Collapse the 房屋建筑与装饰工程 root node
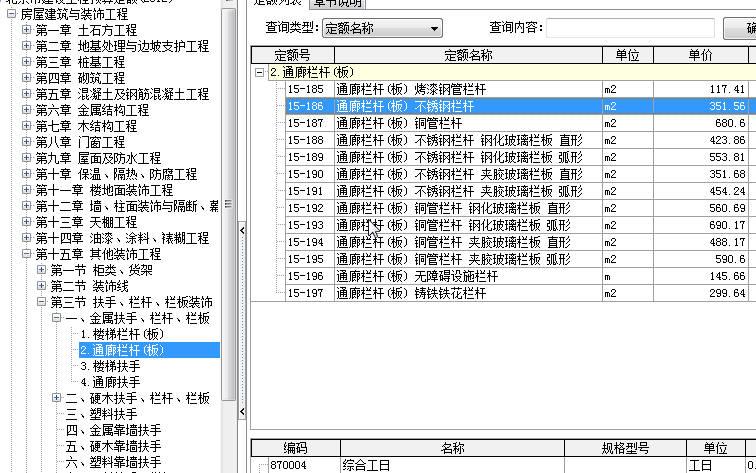 (x=12, y=14)
